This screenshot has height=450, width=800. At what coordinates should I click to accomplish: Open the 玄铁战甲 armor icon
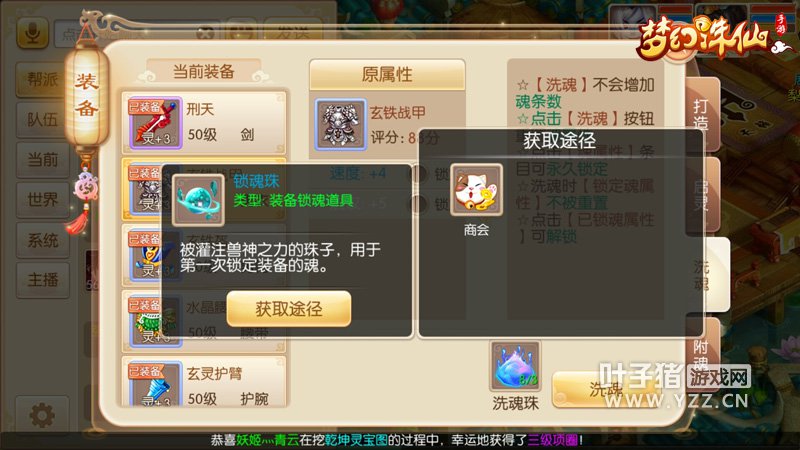(340, 124)
